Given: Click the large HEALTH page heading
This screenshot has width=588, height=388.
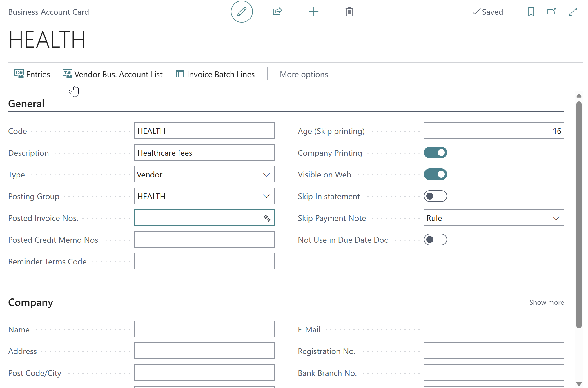Looking at the screenshot, I should pos(47,40).
